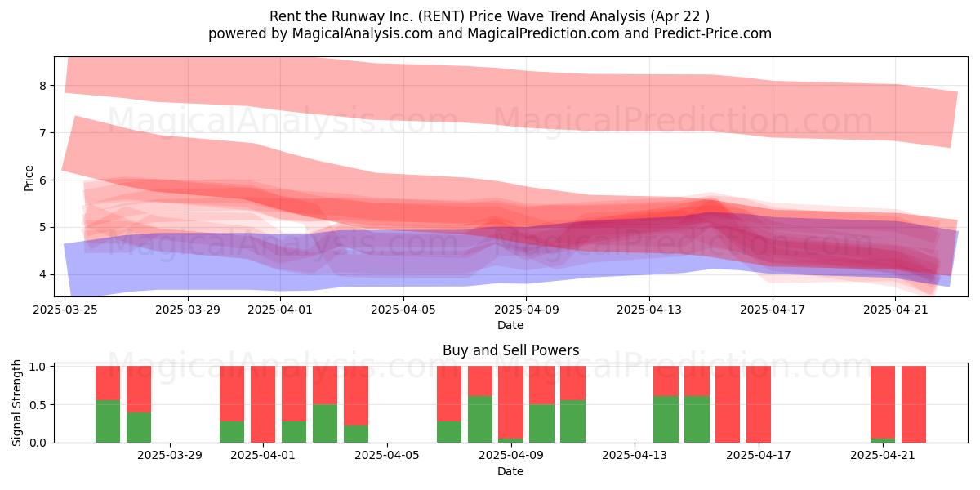The height and width of the screenshot is (490, 980).
Task: Click the 'powered by MagicalAnalysis.com' subtitle line
Action: 490,33
